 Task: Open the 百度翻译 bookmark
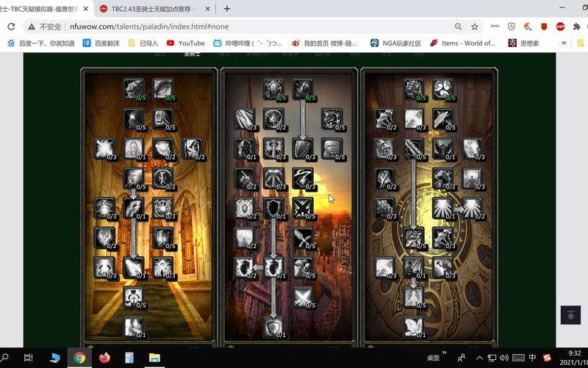click(x=101, y=43)
